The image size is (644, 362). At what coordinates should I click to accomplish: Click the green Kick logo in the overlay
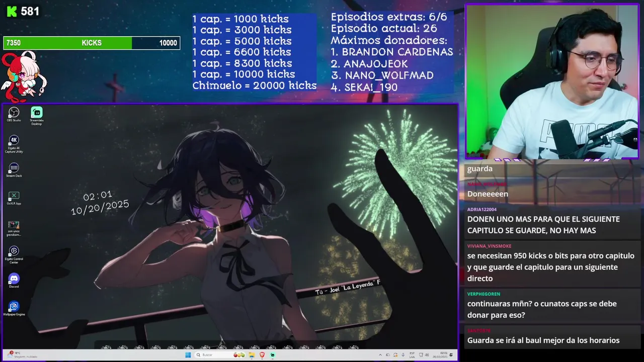pyautogui.click(x=12, y=11)
